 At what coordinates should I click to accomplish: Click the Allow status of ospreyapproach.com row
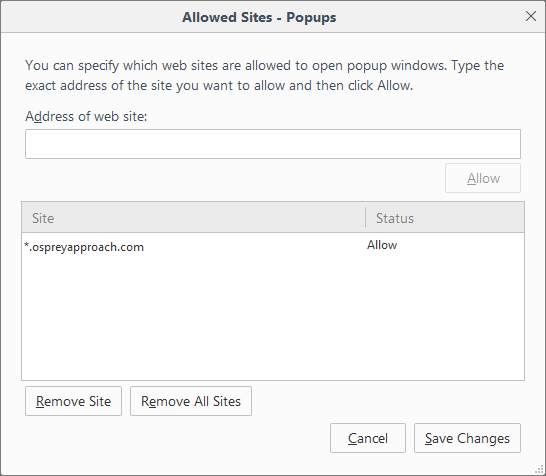(382, 245)
